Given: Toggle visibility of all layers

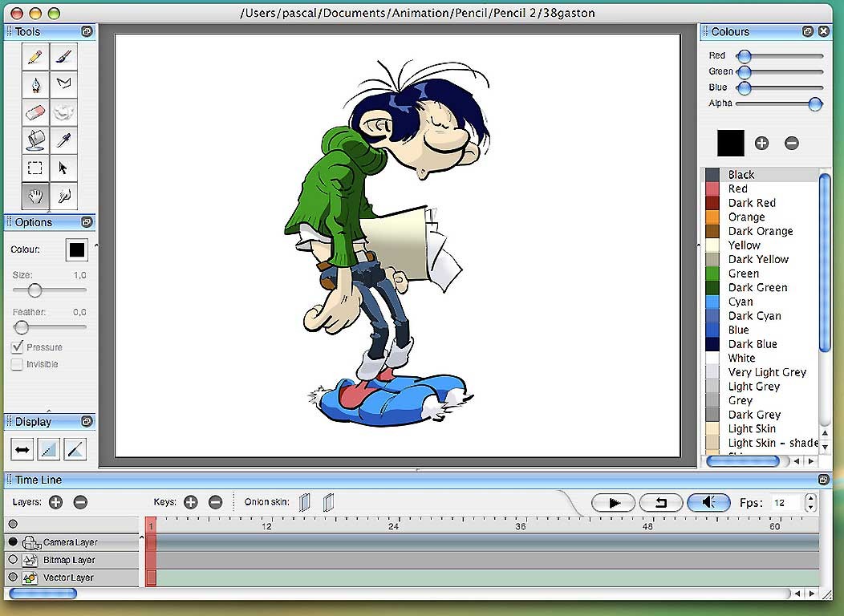Looking at the screenshot, I should tap(13, 524).
